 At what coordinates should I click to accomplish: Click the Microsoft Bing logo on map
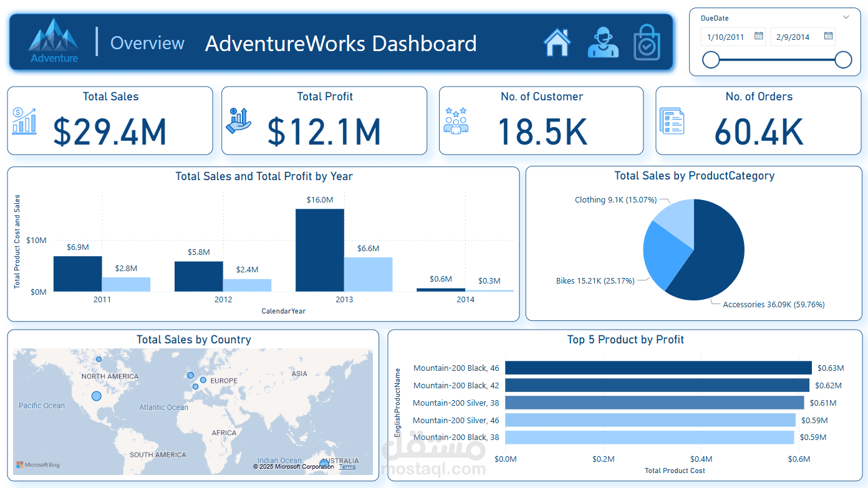pos(38,465)
